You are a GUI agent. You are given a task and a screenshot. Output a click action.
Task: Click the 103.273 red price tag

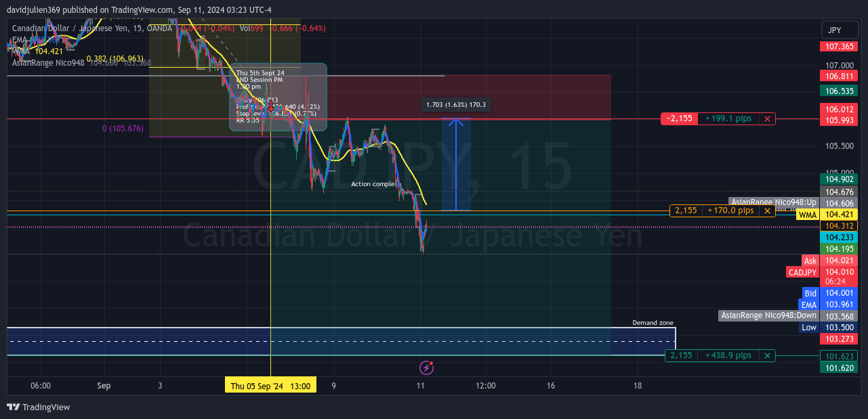click(x=839, y=338)
